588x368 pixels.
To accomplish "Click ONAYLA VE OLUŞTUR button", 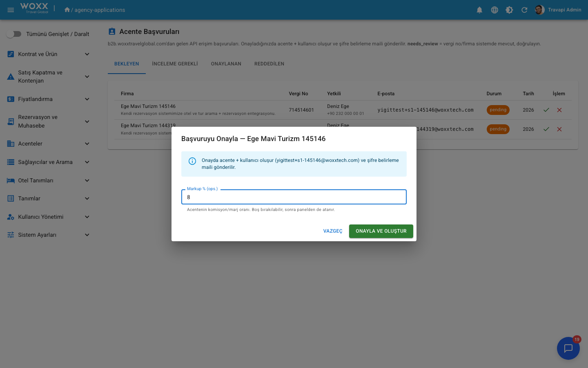I will [381, 231].
